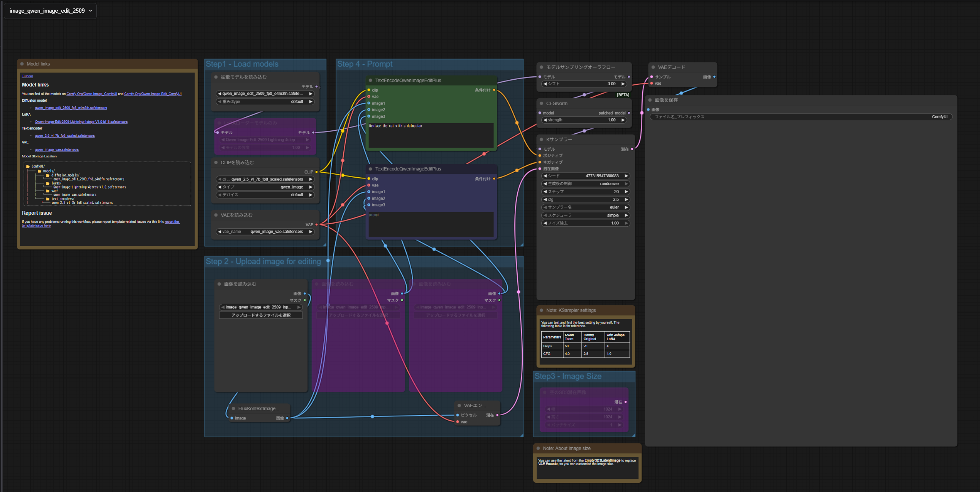Decrease the cfg value with its left arrow
The image size is (980, 492).
(x=545, y=200)
